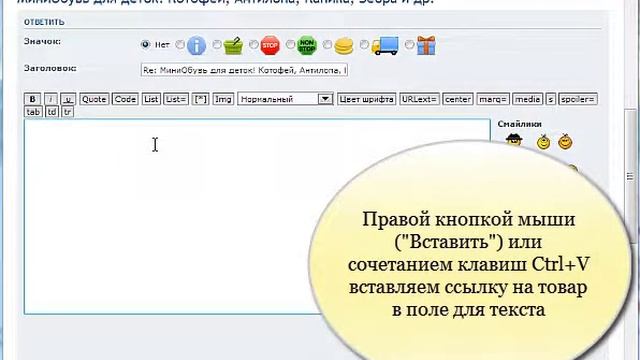This screenshot has width=640, height=360.
Task: Apply center alignment tag
Action: tap(458, 99)
